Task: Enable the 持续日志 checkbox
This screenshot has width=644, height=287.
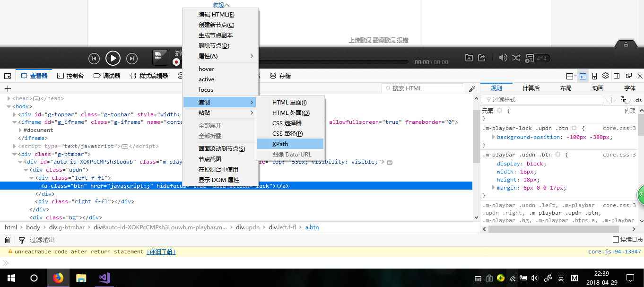Action: coord(616,240)
